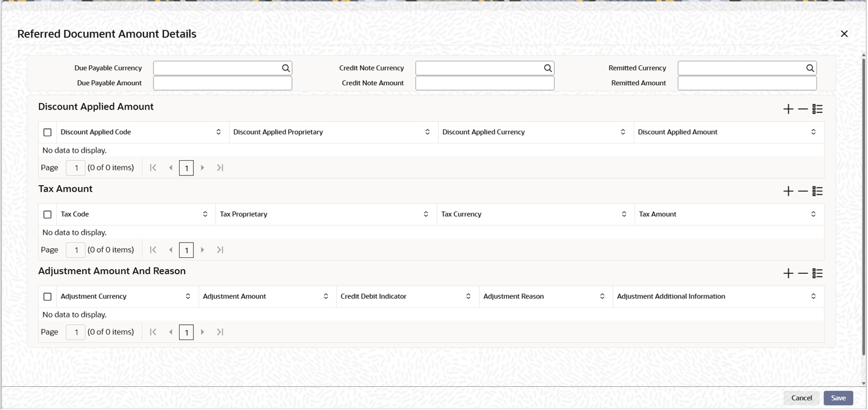Sort by Discount Applied Code column
Image resolution: width=868 pixels, height=410 pixels.
[x=218, y=132]
